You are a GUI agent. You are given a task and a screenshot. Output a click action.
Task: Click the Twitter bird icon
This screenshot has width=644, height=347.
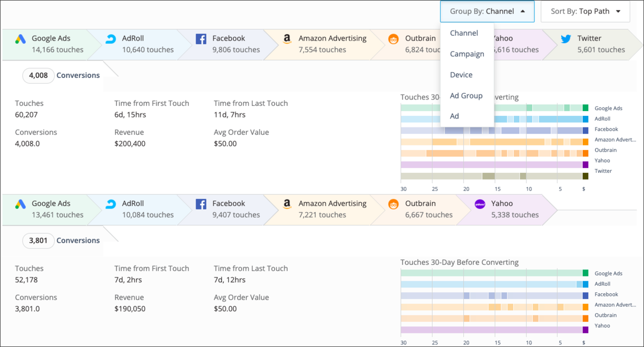click(x=565, y=39)
